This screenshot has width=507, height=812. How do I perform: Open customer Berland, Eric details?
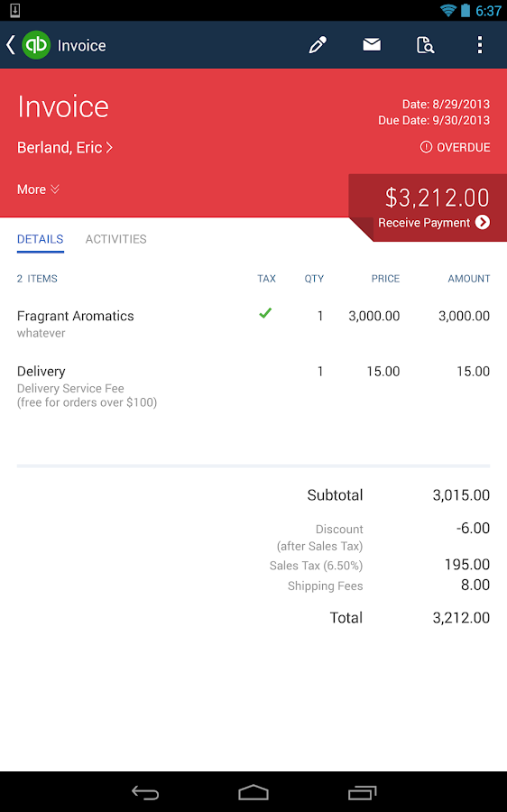coord(65,148)
